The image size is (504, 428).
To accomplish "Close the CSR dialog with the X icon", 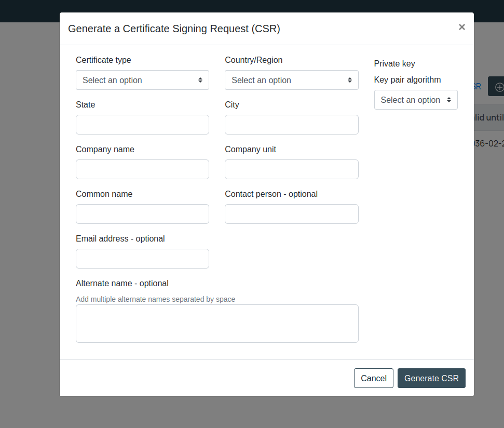I will coord(461,27).
